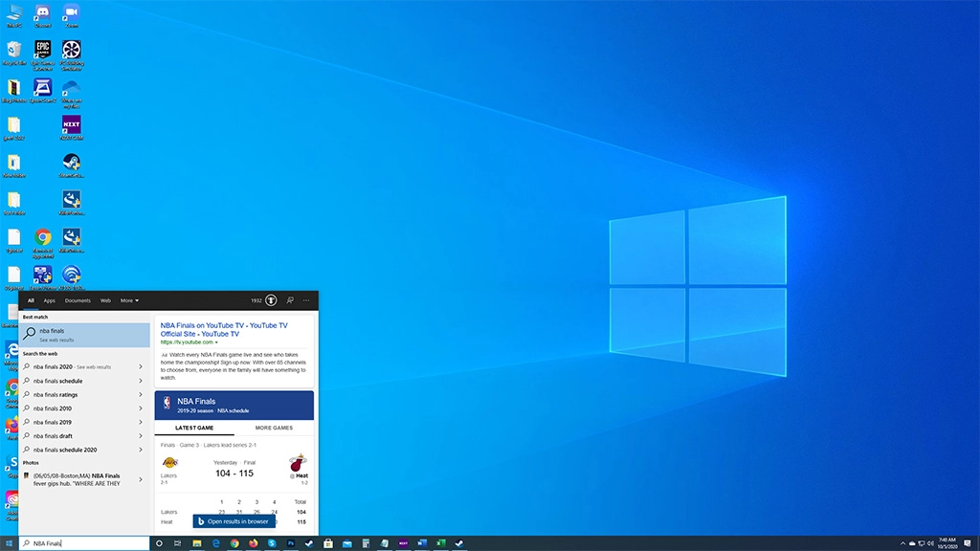The image size is (980, 551).
Task: Click the NBA Finals search input field
Action: (84, 543)
